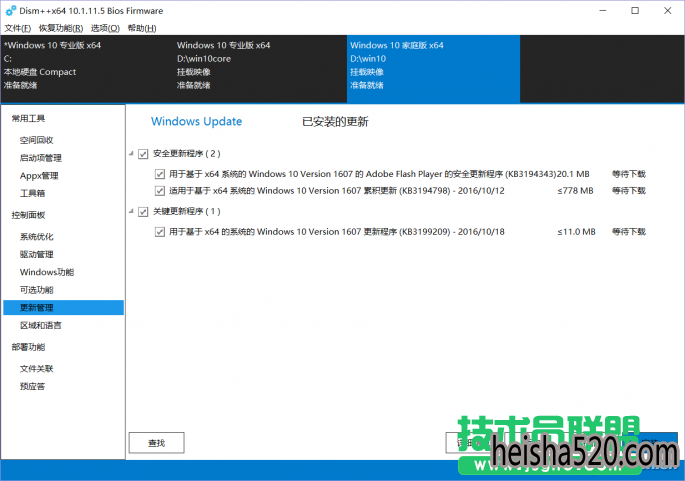Image resolution: width=685 pixels, height=481 pixels.
Task: Click the KB3194343 Adobe Flash Player update title
Action: point(363,174)
